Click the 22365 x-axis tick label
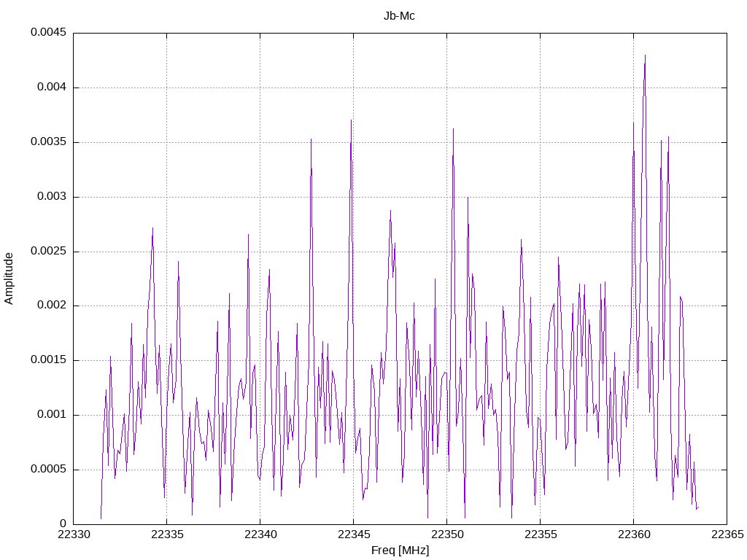The width and height of the screenshot is (747, 560). click(727, 534)
